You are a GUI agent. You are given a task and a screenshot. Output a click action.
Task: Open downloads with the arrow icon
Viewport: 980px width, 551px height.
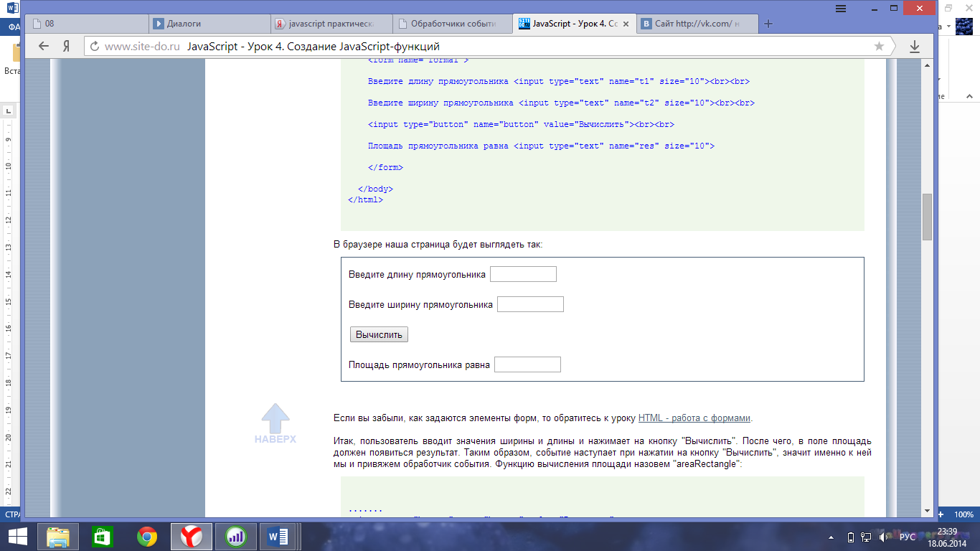915,47
